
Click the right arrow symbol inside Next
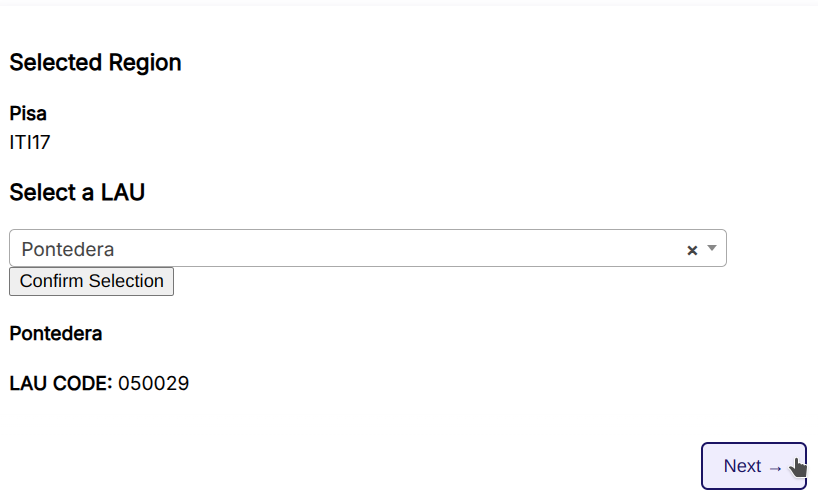(776, 467)
